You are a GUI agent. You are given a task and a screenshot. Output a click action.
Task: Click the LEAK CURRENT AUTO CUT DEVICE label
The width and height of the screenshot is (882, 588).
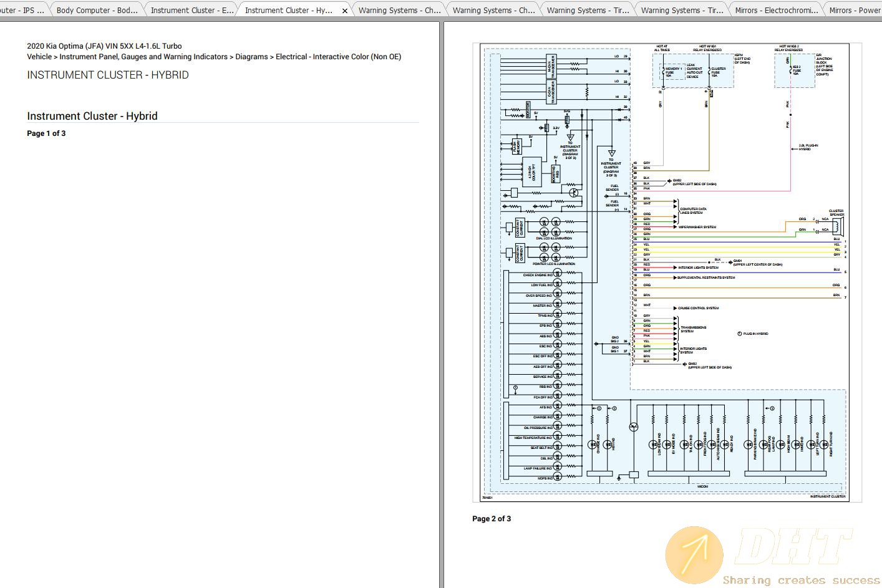click(694, 70)
